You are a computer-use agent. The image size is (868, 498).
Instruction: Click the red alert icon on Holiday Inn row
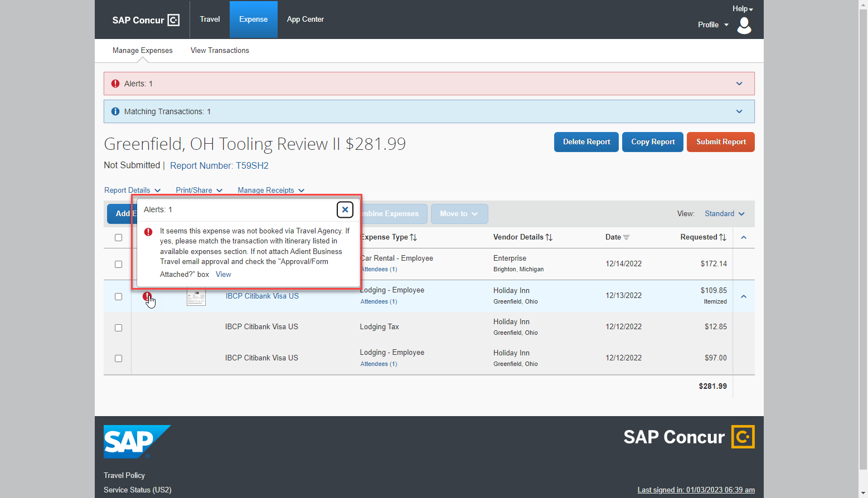click(x=147, y=296)
